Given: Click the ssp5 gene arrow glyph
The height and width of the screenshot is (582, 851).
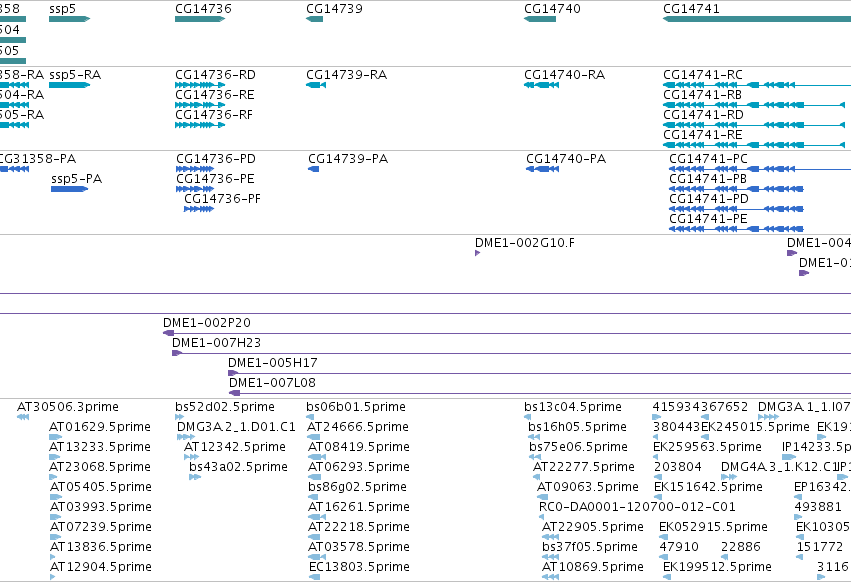Looking at the screenshot, I should pos(69,19).
